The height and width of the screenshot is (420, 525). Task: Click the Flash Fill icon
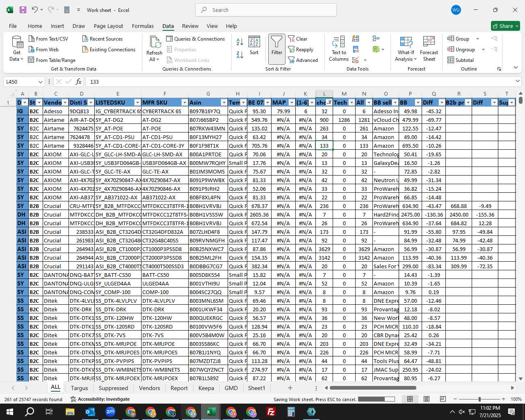click(356, 39)
